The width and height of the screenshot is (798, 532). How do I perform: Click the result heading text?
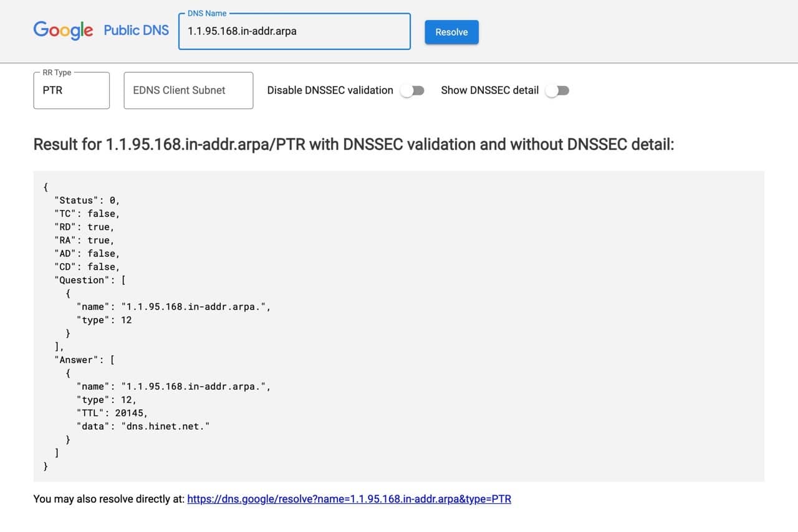353,145
